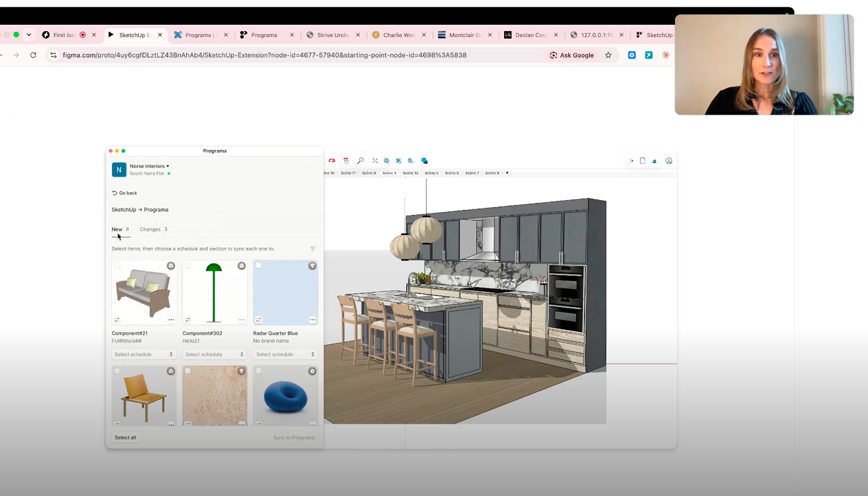This screenshot has width=868, height=496.
Task: Open Select schedule dropdown for Component#21
Action: [x=144, y=355]
